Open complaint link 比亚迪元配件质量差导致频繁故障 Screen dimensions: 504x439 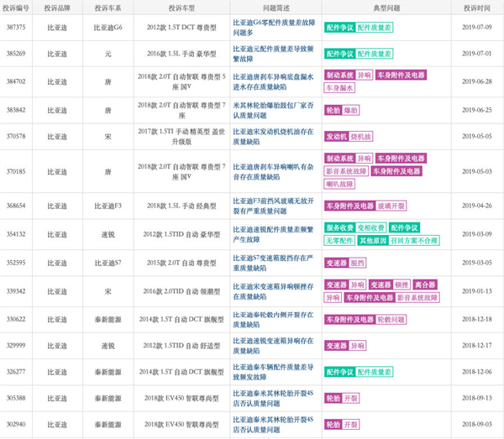click(273, 54)
